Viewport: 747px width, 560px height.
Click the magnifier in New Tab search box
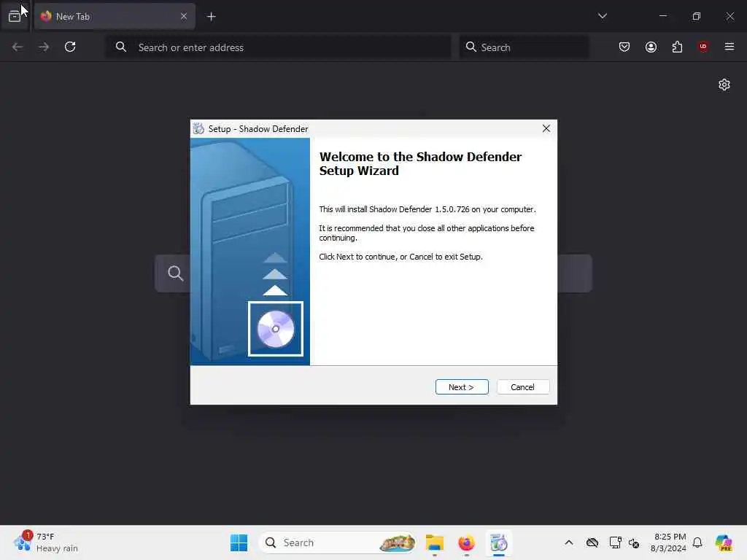click(175, 273)
